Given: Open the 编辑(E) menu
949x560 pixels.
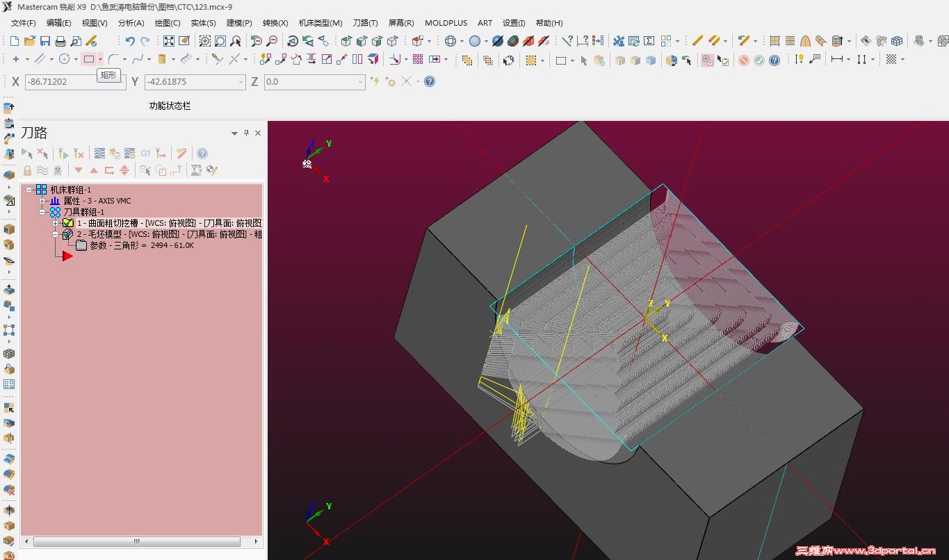Looking at the screenshot, I should 59,23.
